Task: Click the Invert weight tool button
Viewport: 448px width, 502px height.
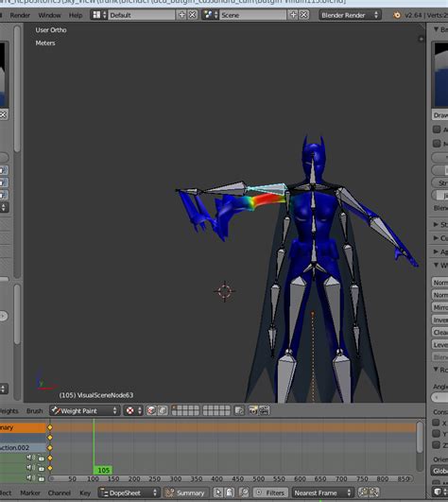Action: (x=440, y=320)
